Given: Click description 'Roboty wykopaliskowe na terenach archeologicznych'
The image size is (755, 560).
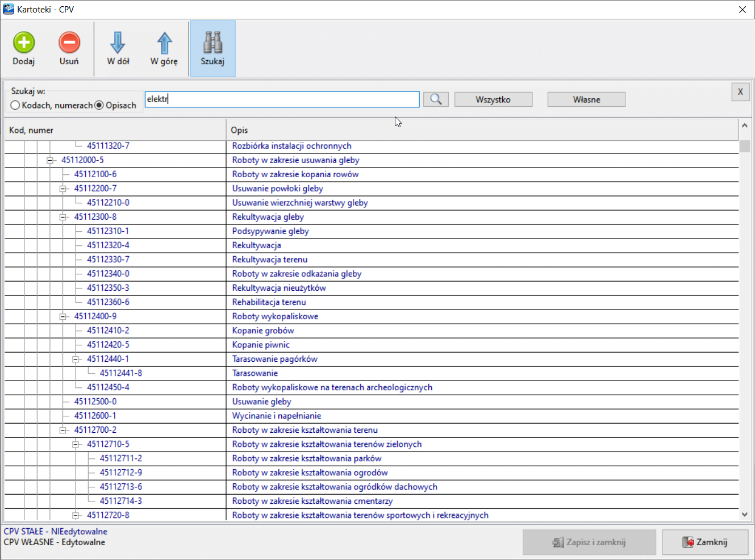Looking at the screenshot, I should tap(332, 387).
